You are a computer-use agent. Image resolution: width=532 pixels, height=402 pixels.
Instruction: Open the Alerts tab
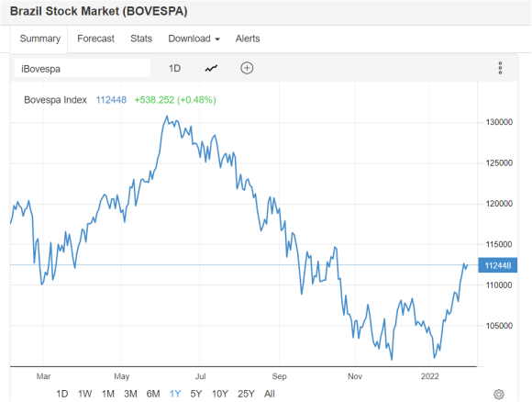248,39
